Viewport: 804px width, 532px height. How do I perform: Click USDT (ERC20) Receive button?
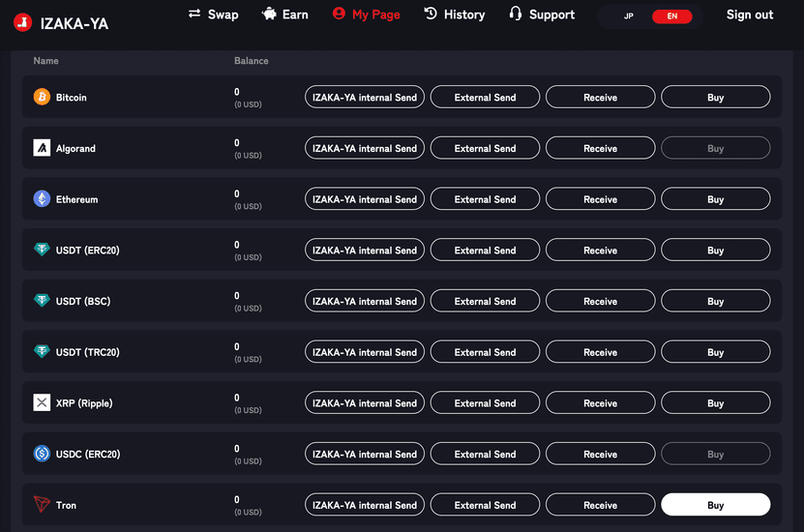tap(601, 251)
